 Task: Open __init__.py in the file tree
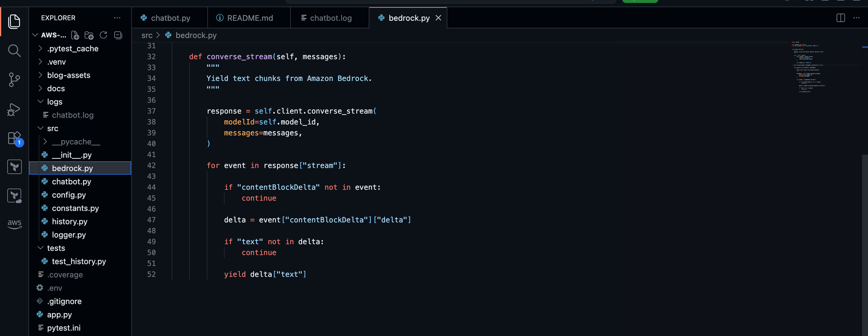tap(80, 155)
